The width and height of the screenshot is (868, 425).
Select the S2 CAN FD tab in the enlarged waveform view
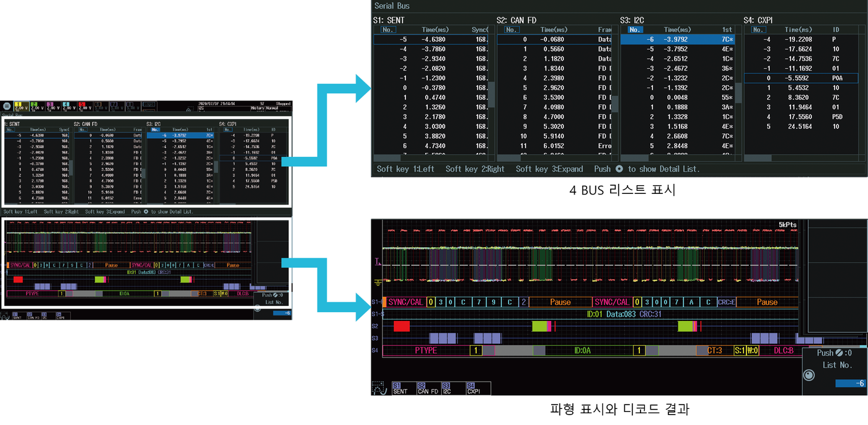click(x=428, y=388)
